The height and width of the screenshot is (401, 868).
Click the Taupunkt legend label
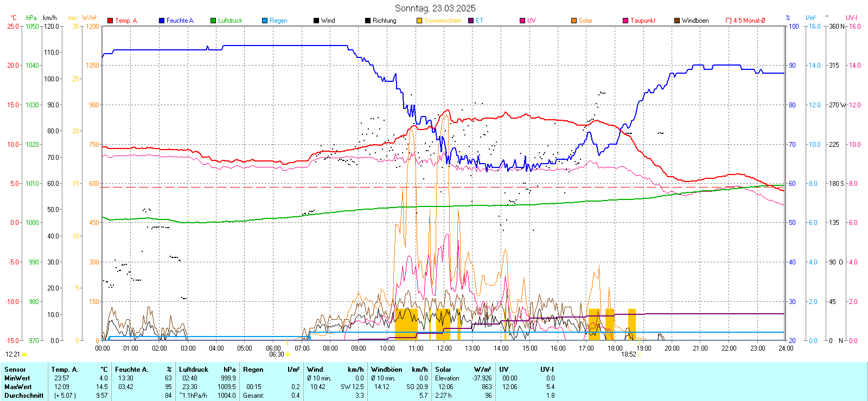[643, 21]
